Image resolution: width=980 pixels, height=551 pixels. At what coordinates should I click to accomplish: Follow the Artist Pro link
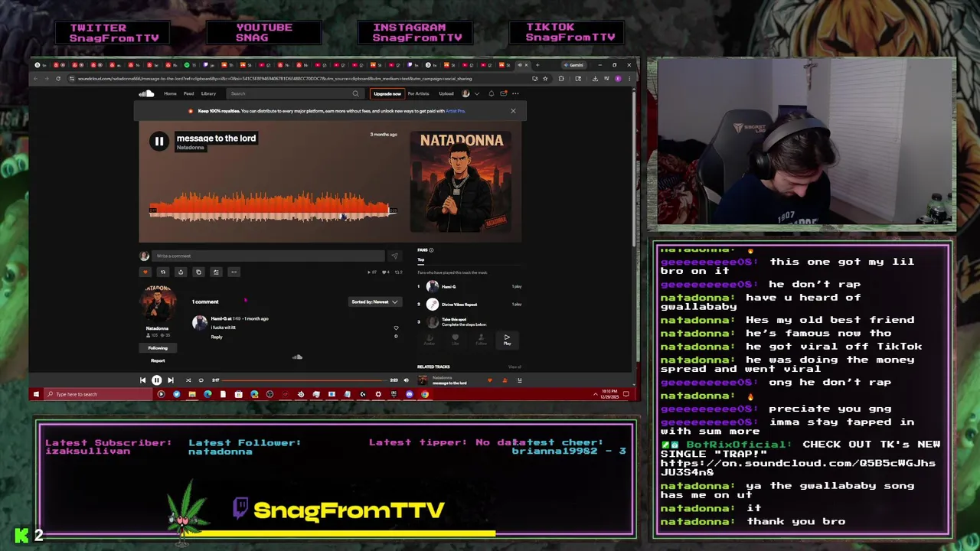tap(456, 111)
